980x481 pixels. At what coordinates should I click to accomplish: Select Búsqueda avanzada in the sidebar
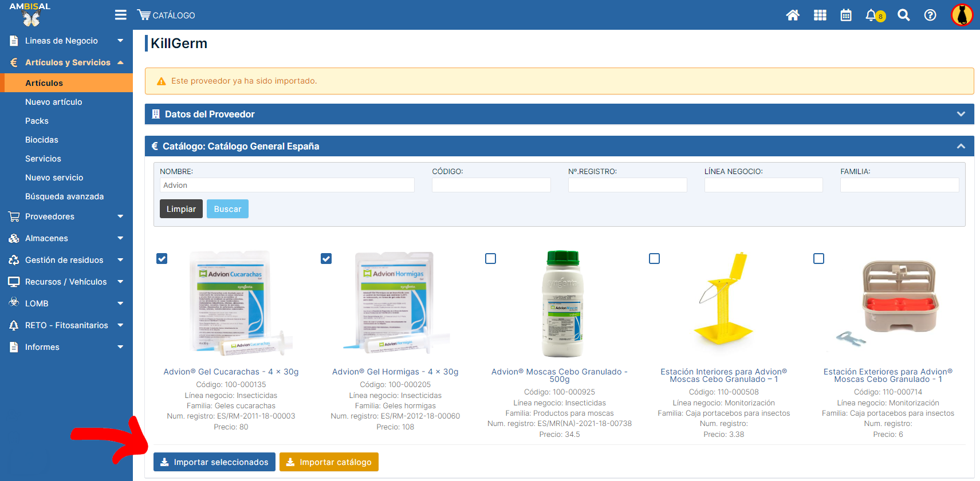pyautogui.click(x=64, y=196)
